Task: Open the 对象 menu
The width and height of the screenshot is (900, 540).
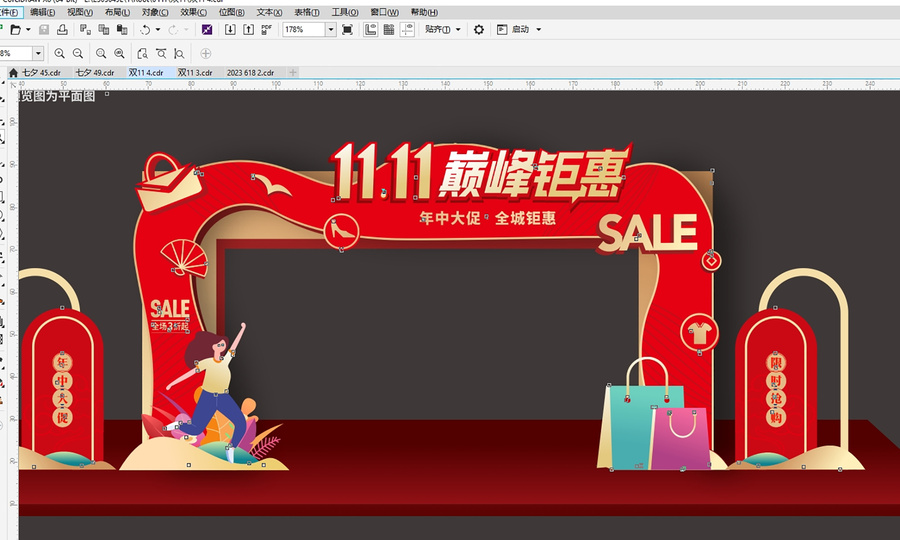Action: click(x=155, y=12)
